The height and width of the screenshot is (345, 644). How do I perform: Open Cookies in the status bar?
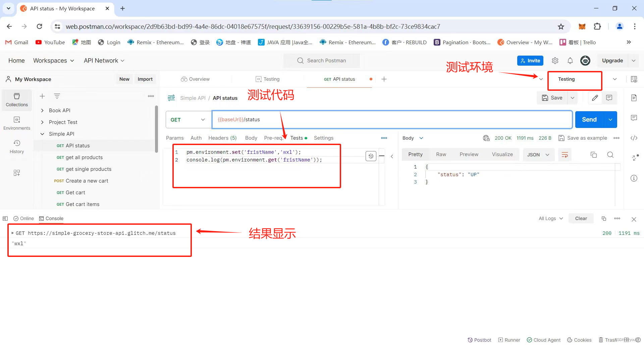click(579, 340)
